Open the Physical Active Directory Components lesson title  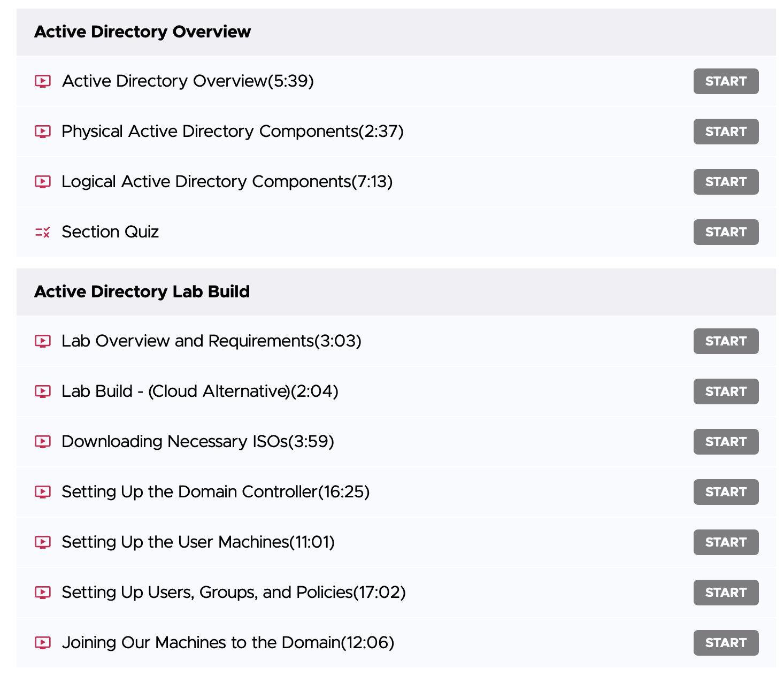(x=233, y=132)
